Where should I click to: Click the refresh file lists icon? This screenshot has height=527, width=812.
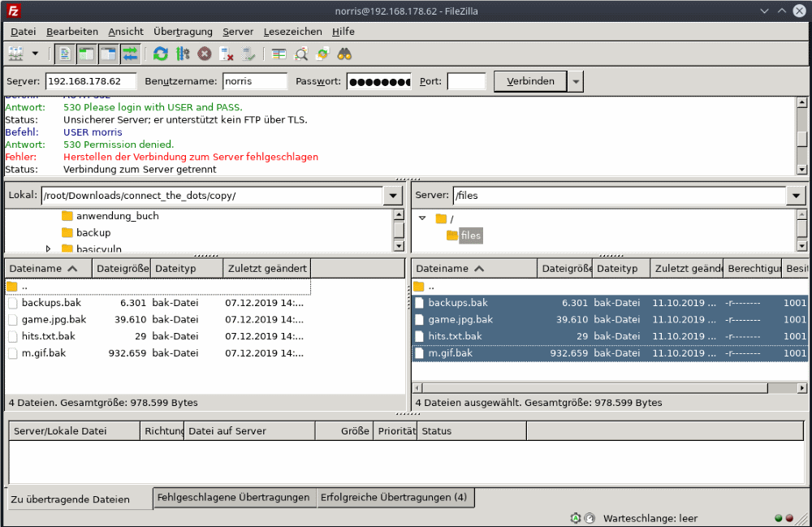161,54
